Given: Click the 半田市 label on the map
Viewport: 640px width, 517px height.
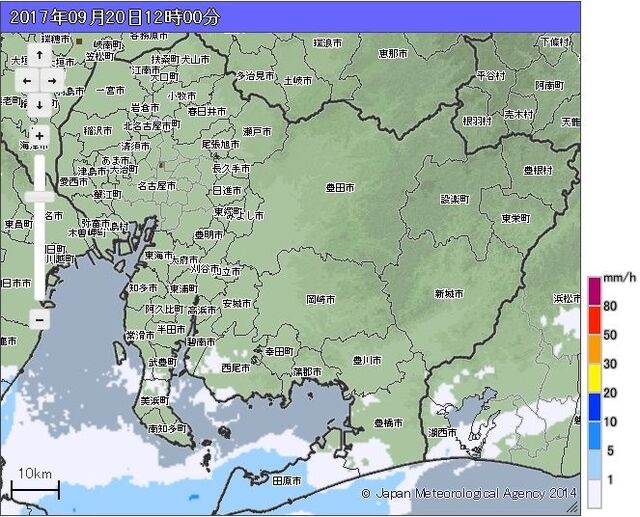Looking at the screenshot, I should click(x=171, y=329).
